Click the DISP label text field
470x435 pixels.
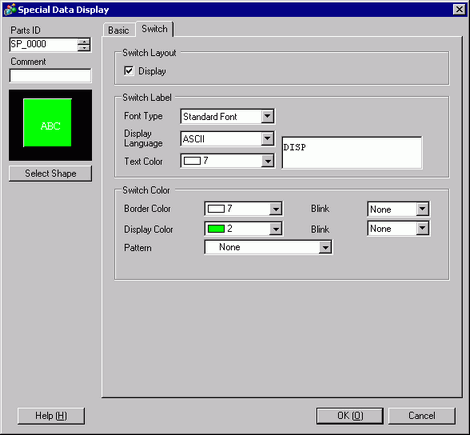352,153
